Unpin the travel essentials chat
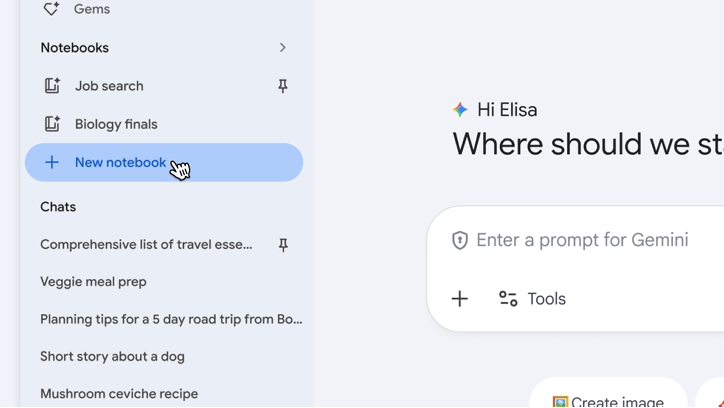724x408 pixels. 283,244
